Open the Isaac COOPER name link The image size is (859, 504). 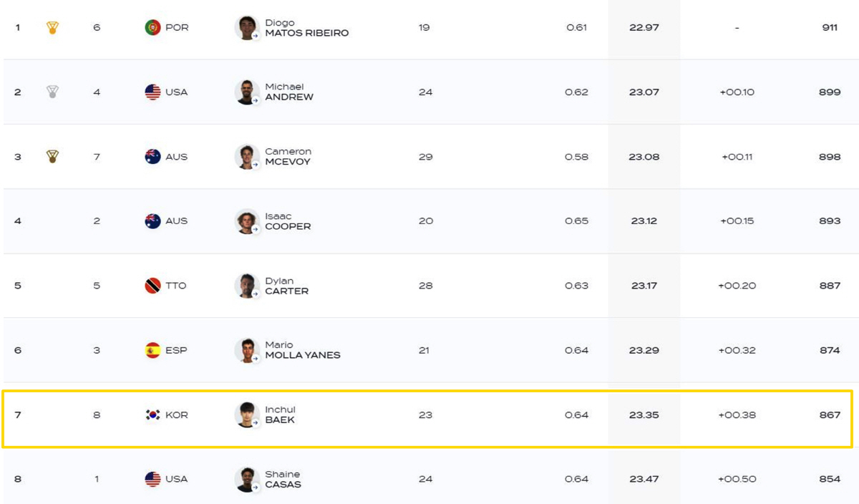pos(288,221)
